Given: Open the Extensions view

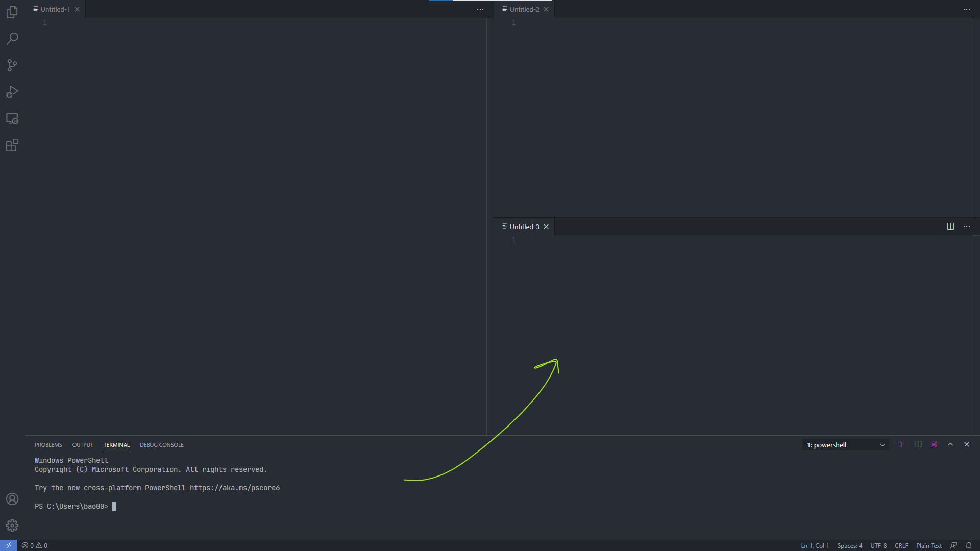Looking at the screenshot, I should pos(12,145).
